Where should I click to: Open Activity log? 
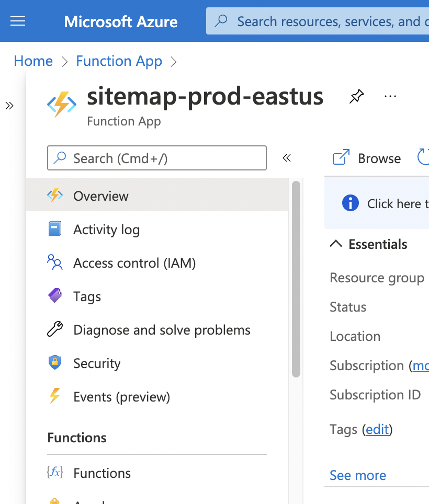pyautogui.click(x=157, y=229)
